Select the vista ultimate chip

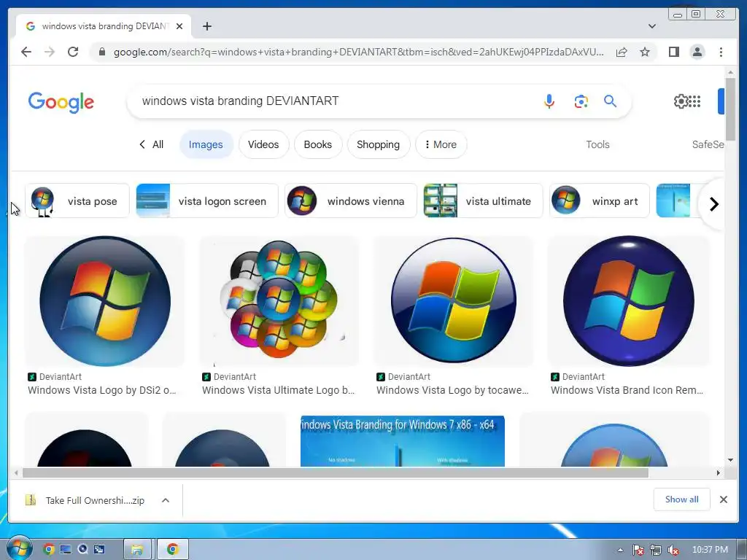483,201
